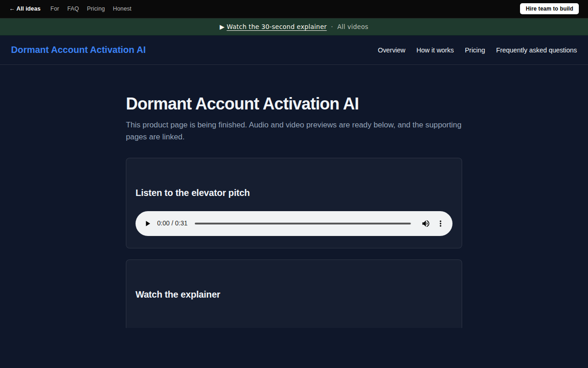Open Frequently asked questions page

(537, 50)
